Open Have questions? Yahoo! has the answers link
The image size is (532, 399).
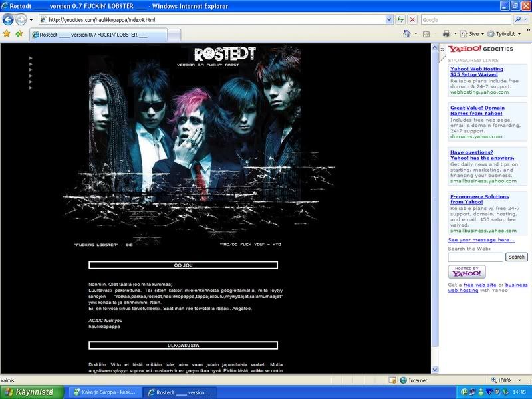click(x=482, y=155)
